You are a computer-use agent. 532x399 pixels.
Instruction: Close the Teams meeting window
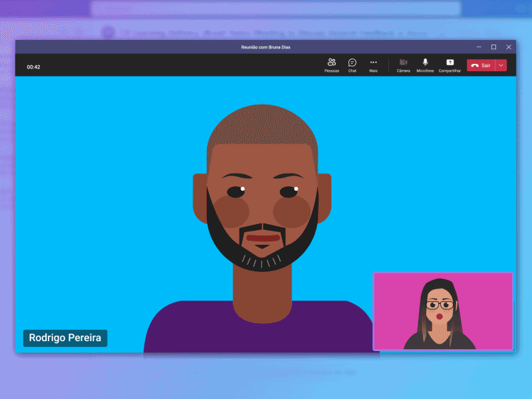click(509, 47)
